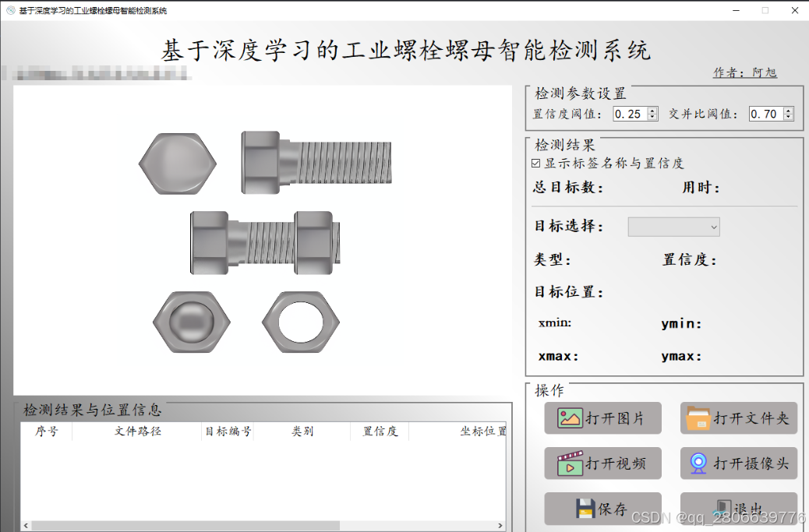Click the 保存 button label

(x=613, y=509)
